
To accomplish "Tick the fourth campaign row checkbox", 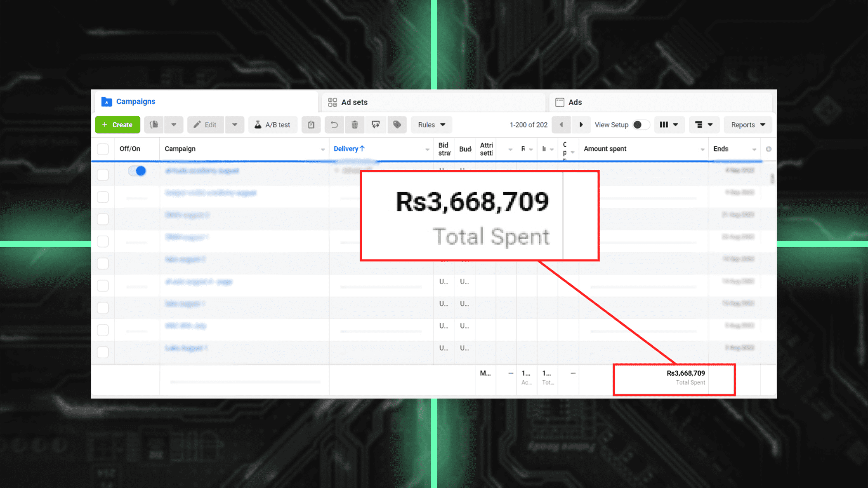I will coord(103,241).
